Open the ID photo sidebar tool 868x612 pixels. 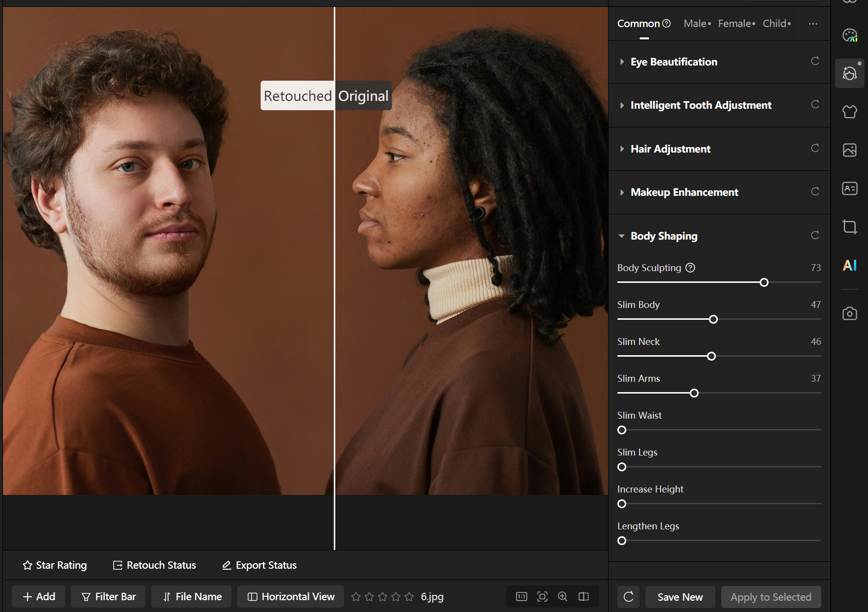[849, 188]
